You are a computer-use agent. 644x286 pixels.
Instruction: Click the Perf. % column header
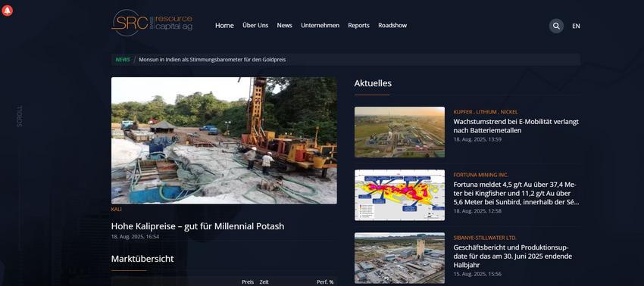[325, 282]
